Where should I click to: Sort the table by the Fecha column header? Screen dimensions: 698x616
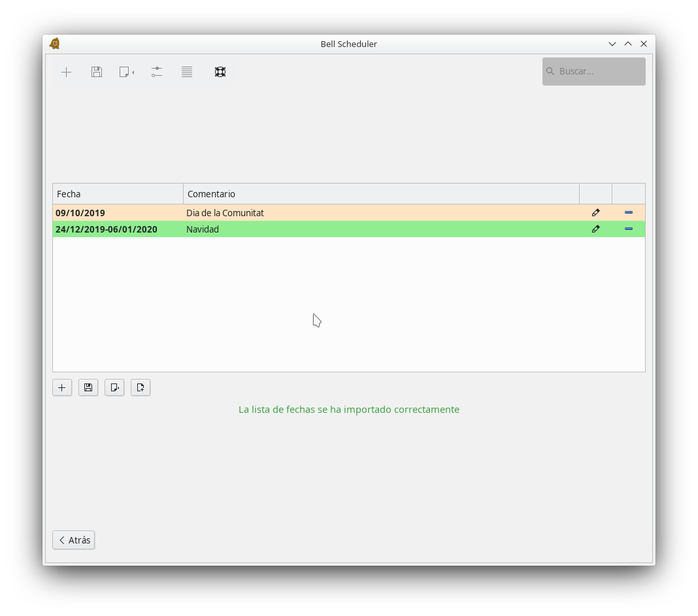[118, 194]
